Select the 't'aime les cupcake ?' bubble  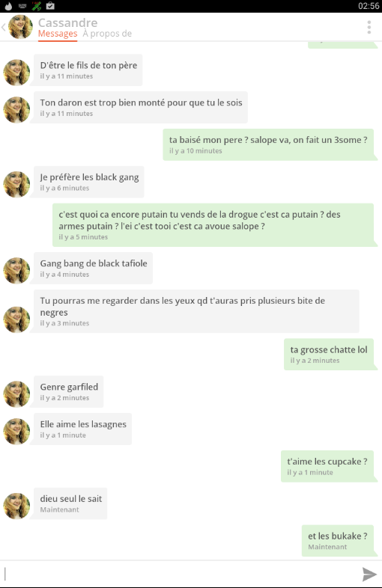point(327,466)
